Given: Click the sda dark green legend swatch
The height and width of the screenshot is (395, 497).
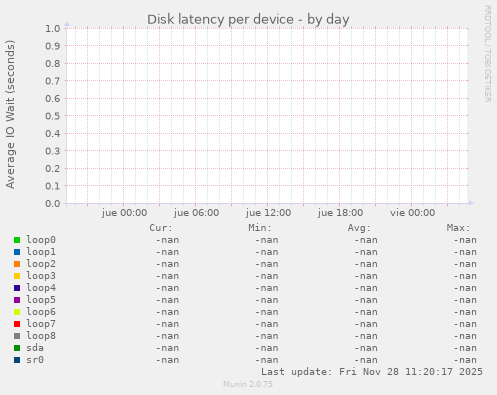Looking at the screenshot, I should 17,348.
